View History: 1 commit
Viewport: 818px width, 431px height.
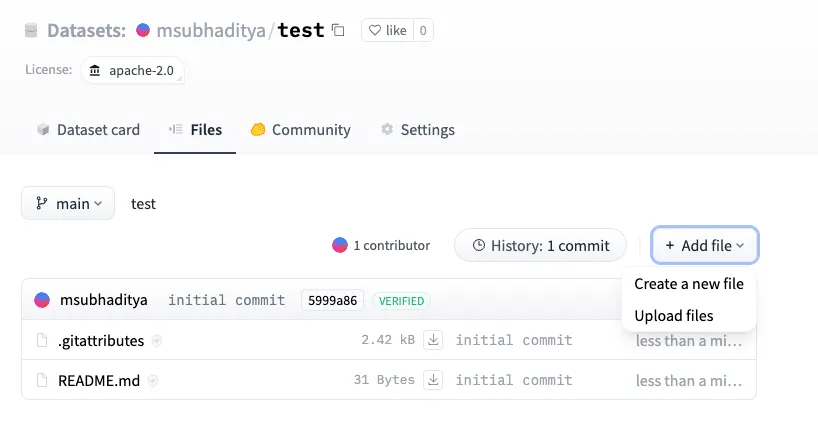click(540, 245)
